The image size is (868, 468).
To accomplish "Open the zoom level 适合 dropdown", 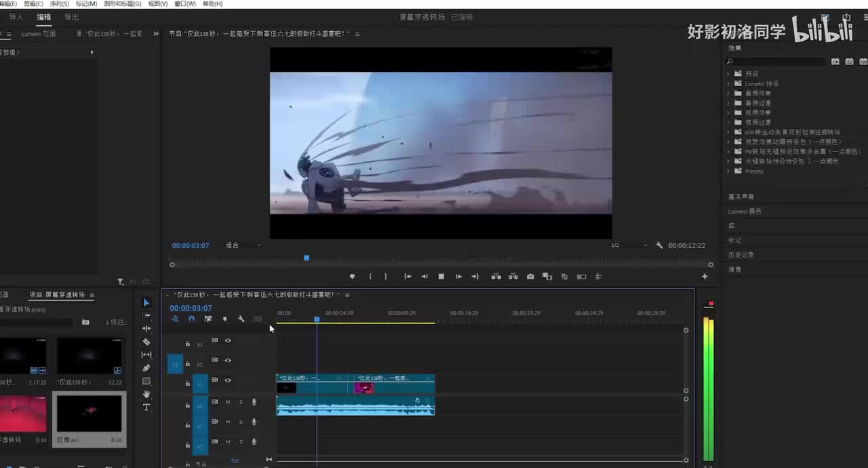I will click(243, 246).
